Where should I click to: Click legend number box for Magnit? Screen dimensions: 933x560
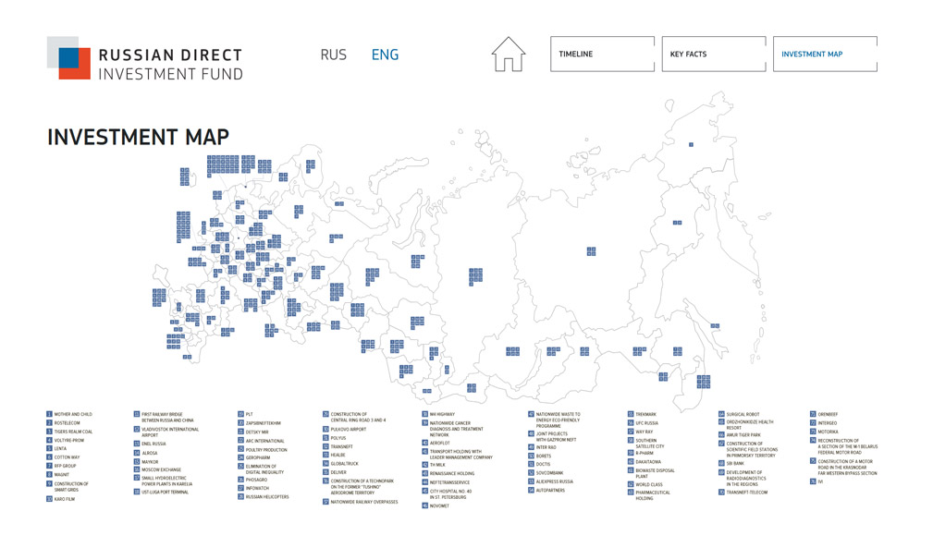tap(49, 474)
